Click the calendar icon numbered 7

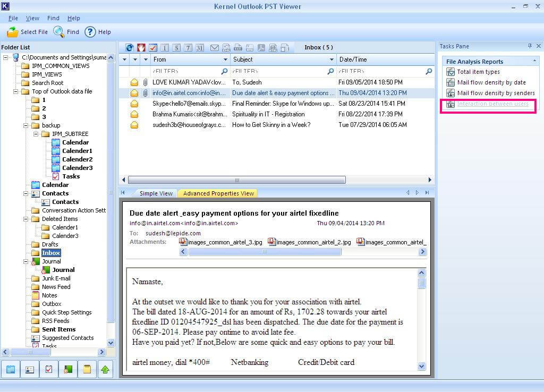tap(188, 47)
